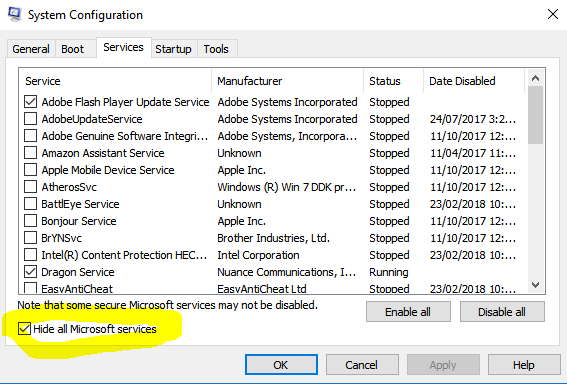Select the Bonjour Service name
The height and width of the screenshot is (384, 567).
79,221
